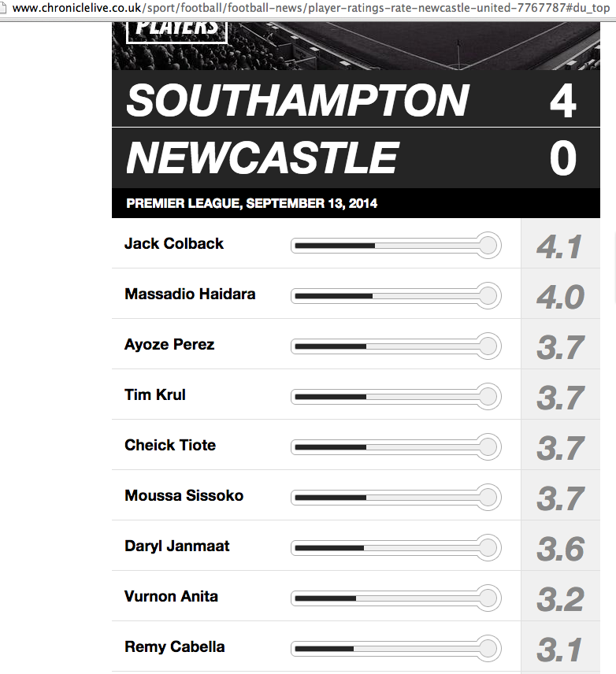Click Tim Krul's rating slider knob

(x=488, y=396)
